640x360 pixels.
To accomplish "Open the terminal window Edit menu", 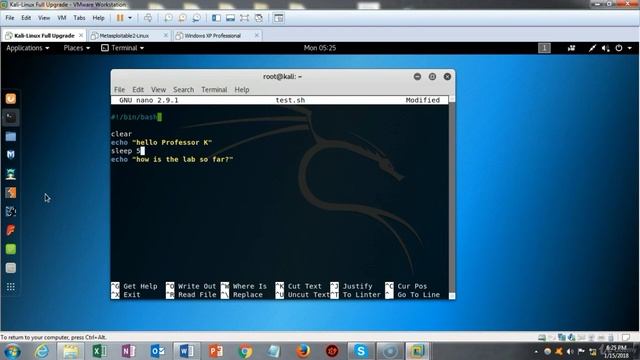I will [138, 89].
